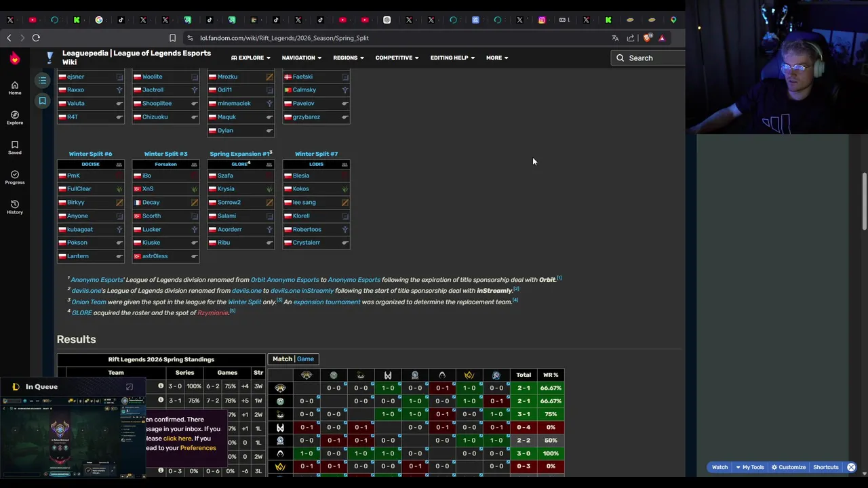
Task: Open player Crystalerr's page
Action: [x=306, y=243]
